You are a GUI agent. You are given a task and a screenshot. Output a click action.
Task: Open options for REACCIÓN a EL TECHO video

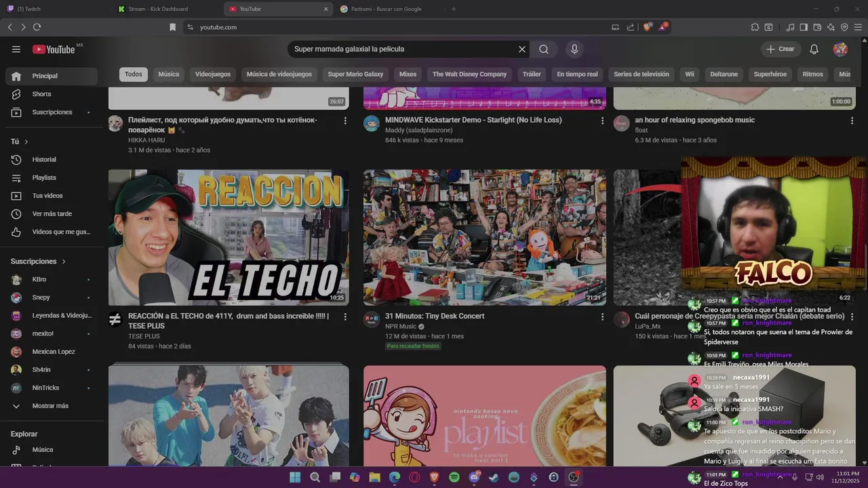click(x=345, y=317)
